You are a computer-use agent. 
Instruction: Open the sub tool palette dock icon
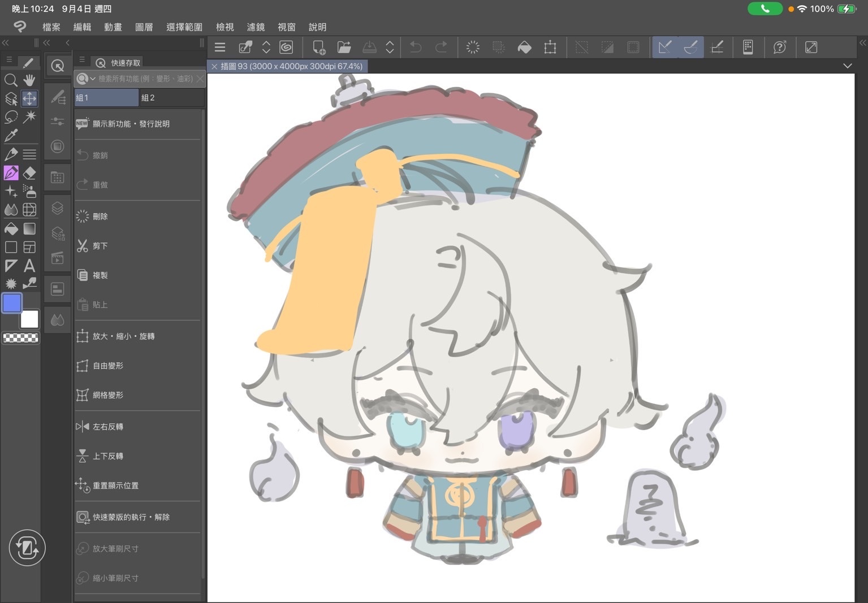58,98
